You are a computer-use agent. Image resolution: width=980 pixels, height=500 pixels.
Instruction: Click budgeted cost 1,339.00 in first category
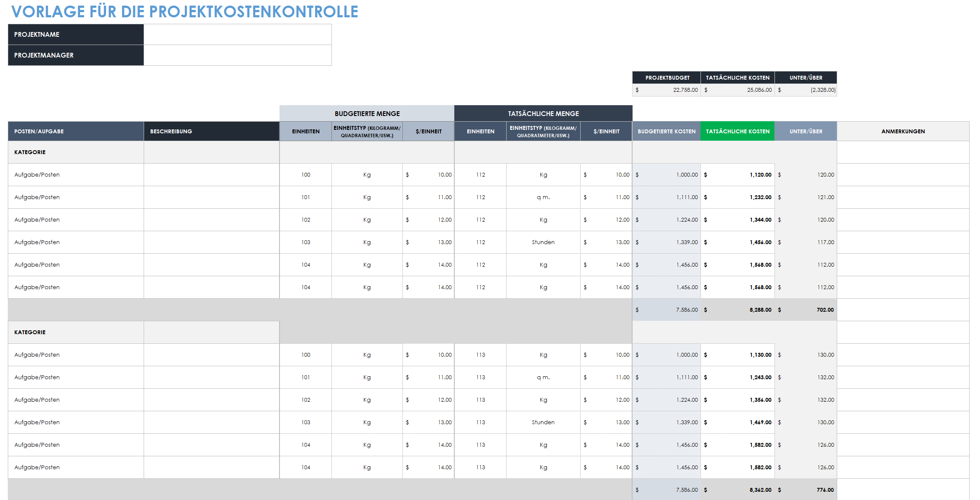pos(667,242)
